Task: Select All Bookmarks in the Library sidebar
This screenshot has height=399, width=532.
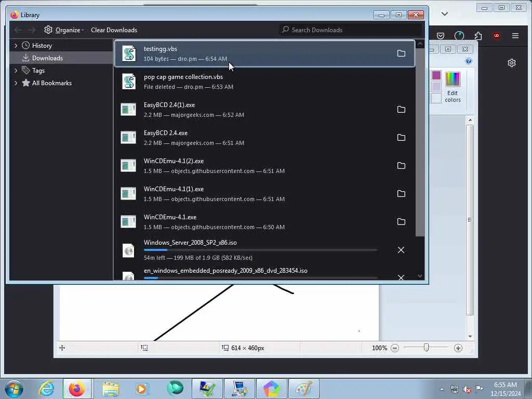Action: coord(61,83)
